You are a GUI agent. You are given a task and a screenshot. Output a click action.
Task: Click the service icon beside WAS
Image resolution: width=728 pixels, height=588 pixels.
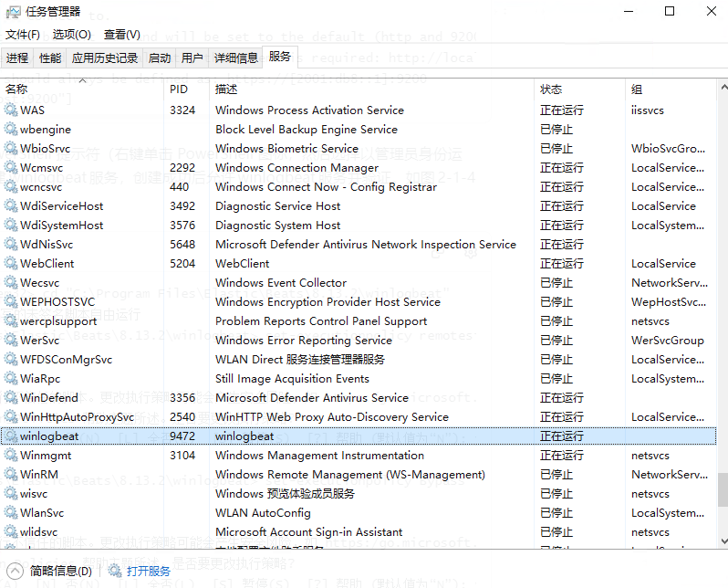[x=11, y=110]
